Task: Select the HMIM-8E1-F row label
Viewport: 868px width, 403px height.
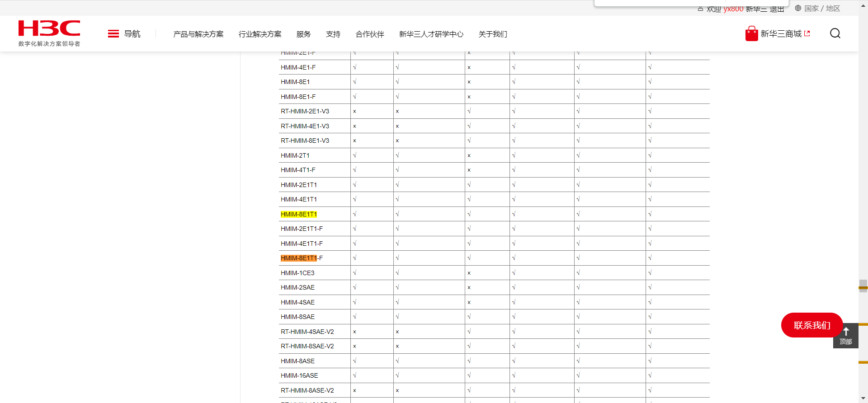Action: [x=298, y=97]
